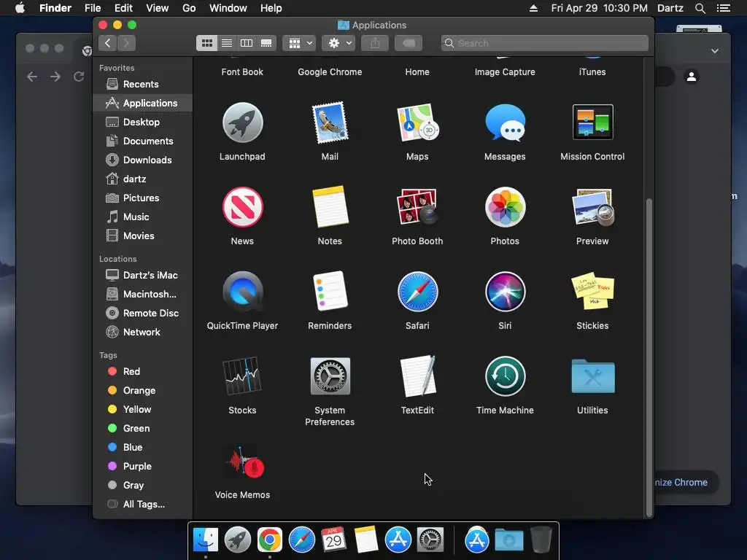Click the Share button in Finder toolbar
The height and width of the screenshot is (560, 747).
[375, 43]
